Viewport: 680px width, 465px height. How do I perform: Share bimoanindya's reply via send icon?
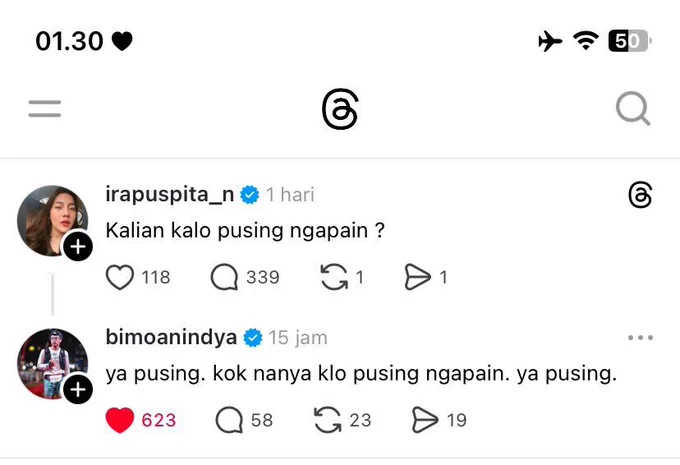point(425,420)
